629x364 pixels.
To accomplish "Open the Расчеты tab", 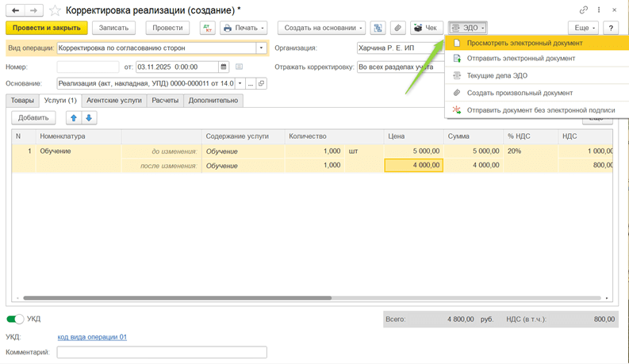I will tap(165, 101).
